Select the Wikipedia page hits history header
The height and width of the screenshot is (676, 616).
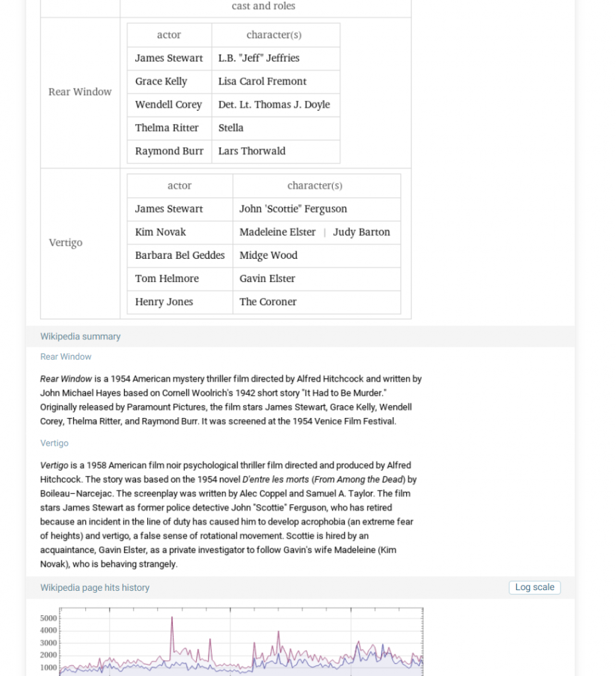tap(95, 588)
